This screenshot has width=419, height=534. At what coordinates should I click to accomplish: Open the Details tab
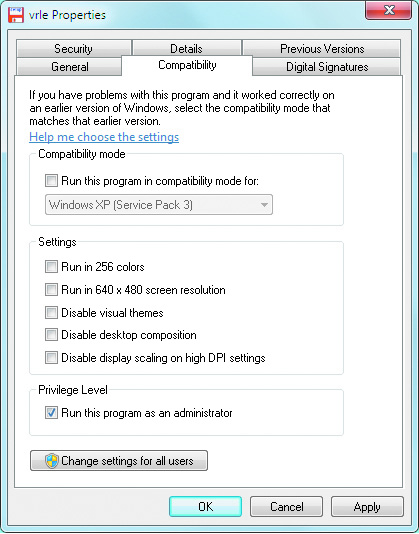(x=187, y=49)
